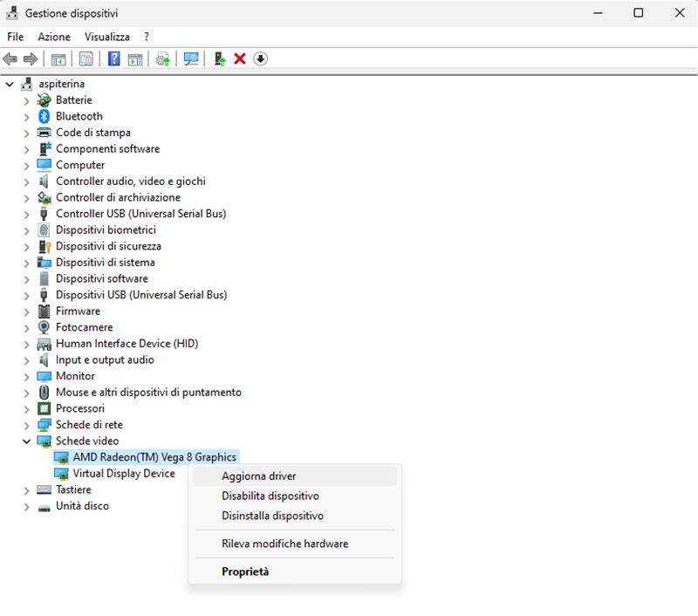The width and height of the screenshot is (698, 616).
Task: Open Proprietà from the context menu
Action: tap(245, 572)
